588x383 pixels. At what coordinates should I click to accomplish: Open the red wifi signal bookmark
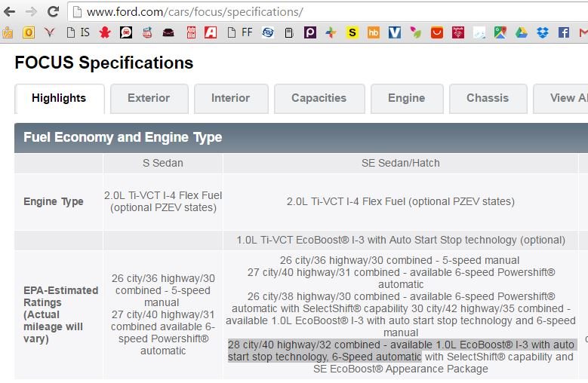[x=458, y=32]
